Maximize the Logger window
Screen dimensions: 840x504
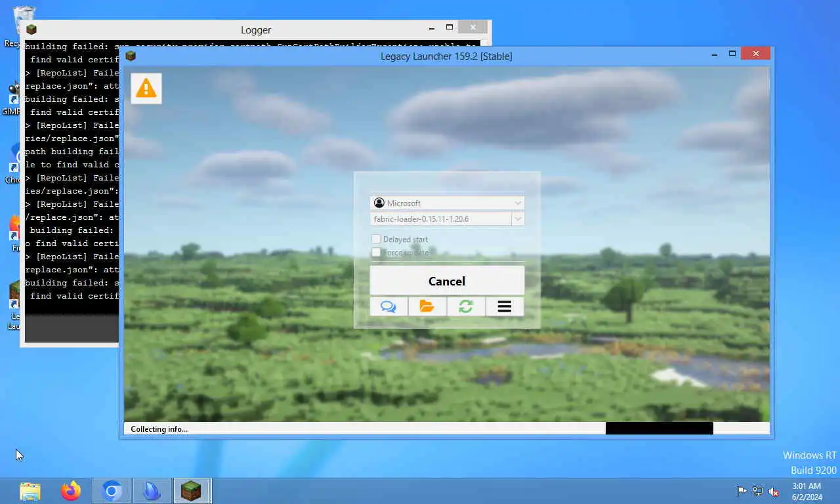[450, 28]
